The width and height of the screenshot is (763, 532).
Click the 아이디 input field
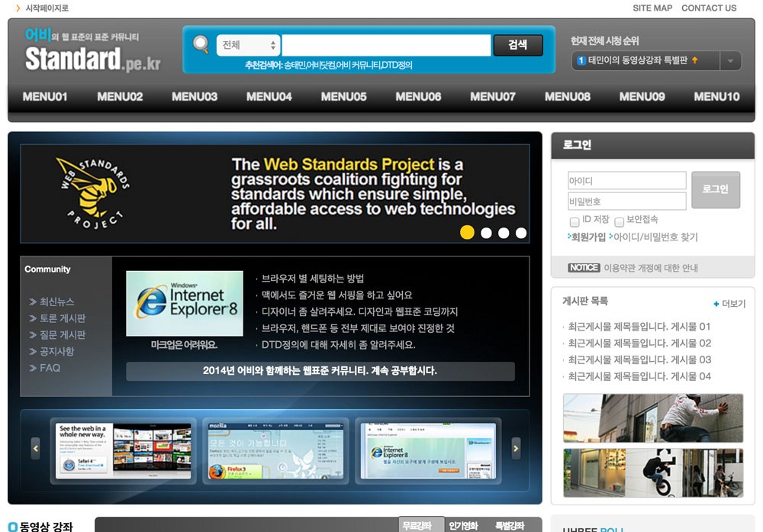pos(626,181)
